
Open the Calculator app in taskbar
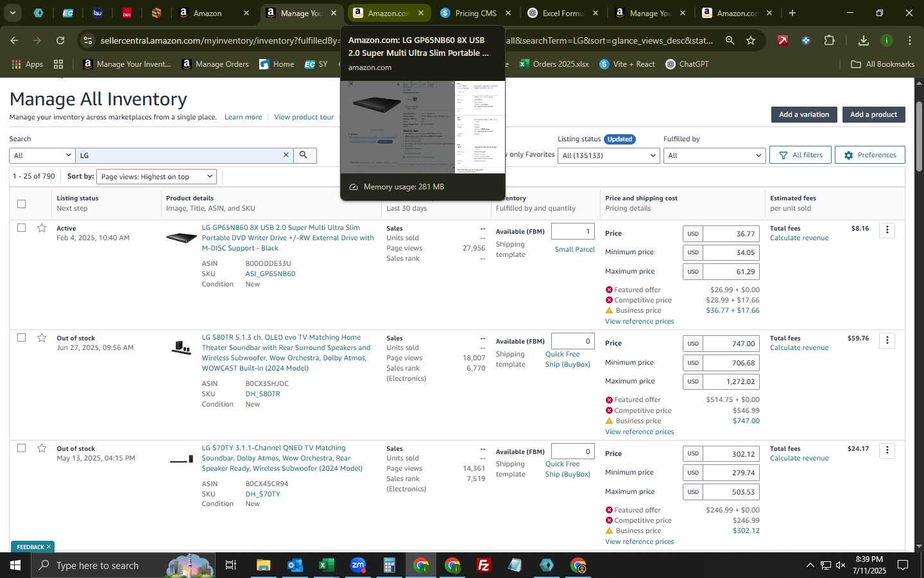tap(389, 565)
